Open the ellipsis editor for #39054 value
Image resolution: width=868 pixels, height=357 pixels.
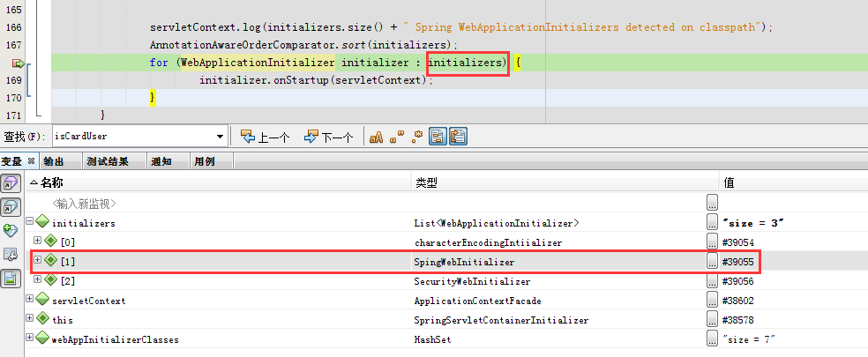pos(713,242)
